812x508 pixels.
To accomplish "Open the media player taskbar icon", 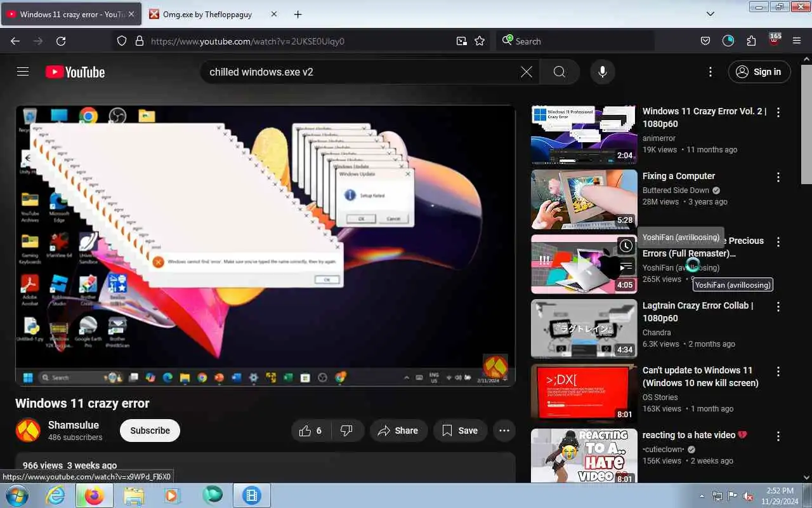I will click(x=173, y=495).
